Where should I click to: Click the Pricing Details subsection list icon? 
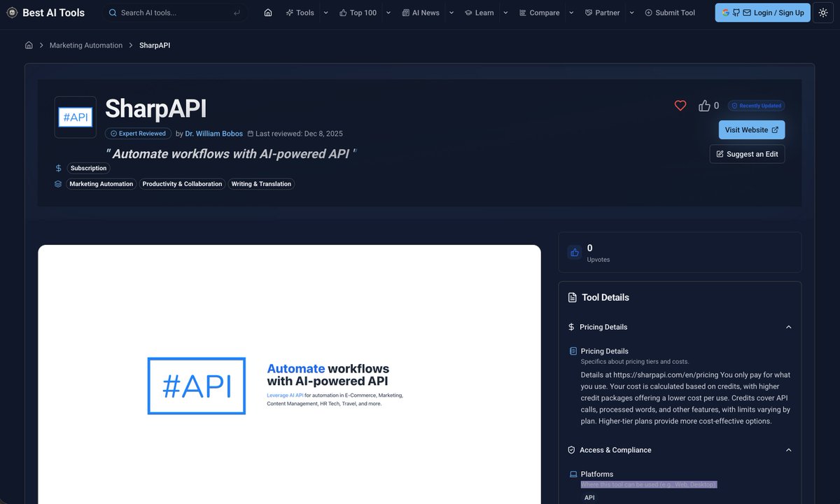point(573,351)
